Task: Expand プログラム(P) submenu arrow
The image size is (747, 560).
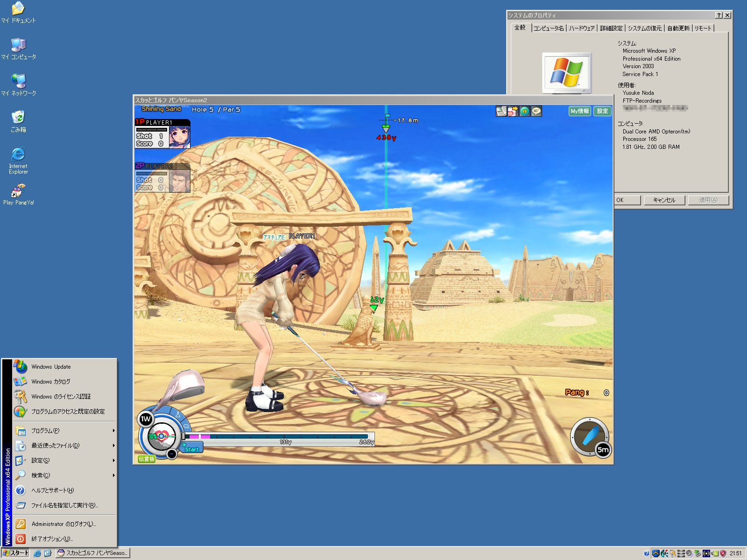Action: coord(113,431)
